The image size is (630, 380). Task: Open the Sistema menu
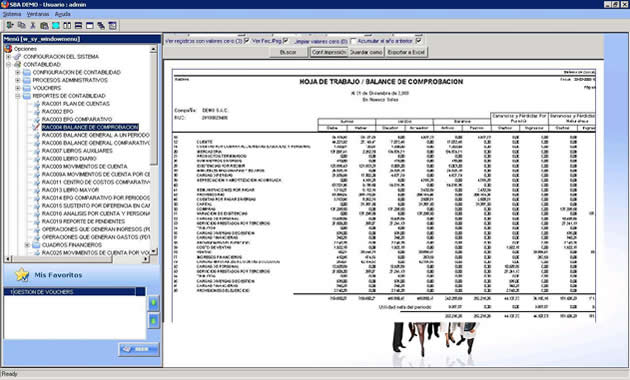coord(11,14)
